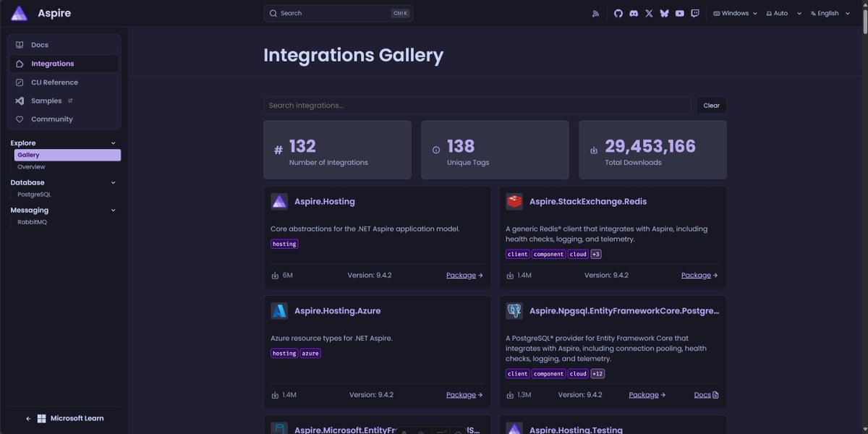The width and height of the screenshot is (868, 434).
Task: Select Overview under Explore
Action: (x=33, y=166)
